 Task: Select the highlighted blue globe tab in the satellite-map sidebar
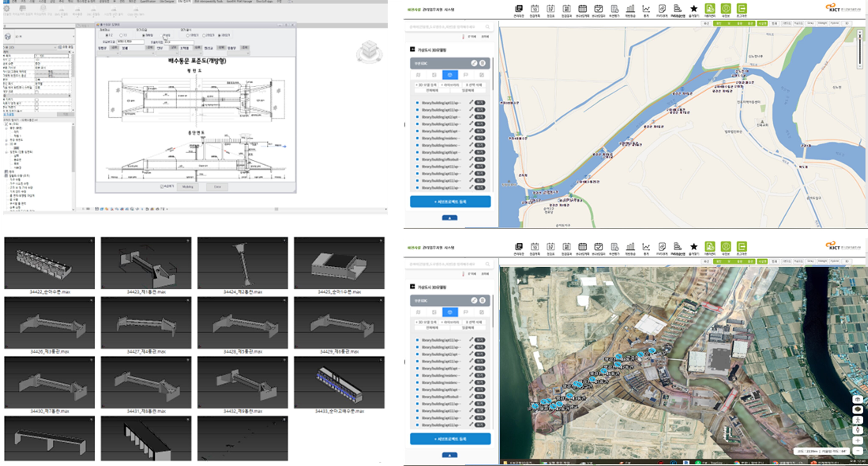pyautogui.click(x=450, y=312)
